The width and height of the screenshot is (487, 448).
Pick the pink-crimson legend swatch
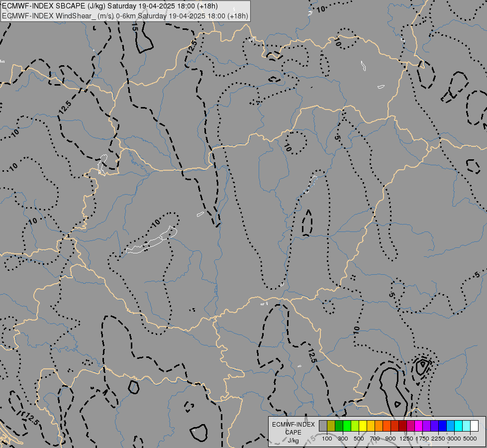(x=410, y=426)
